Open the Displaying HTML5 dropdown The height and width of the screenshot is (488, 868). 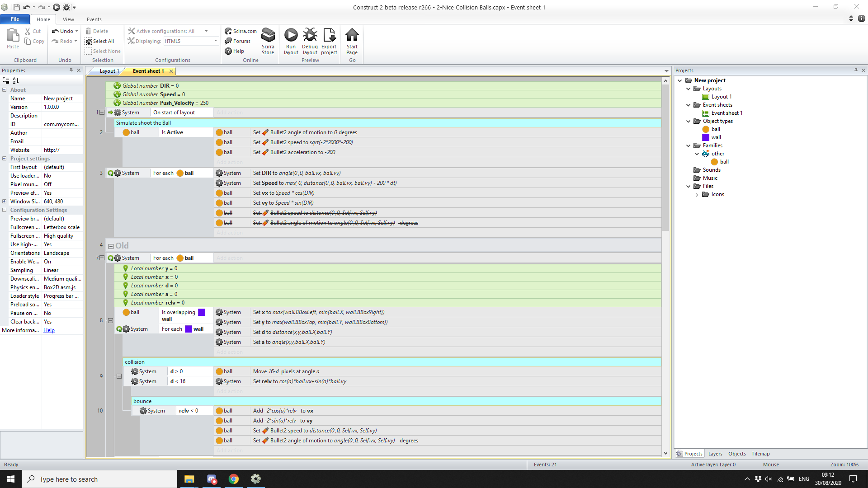click(216, 41)
